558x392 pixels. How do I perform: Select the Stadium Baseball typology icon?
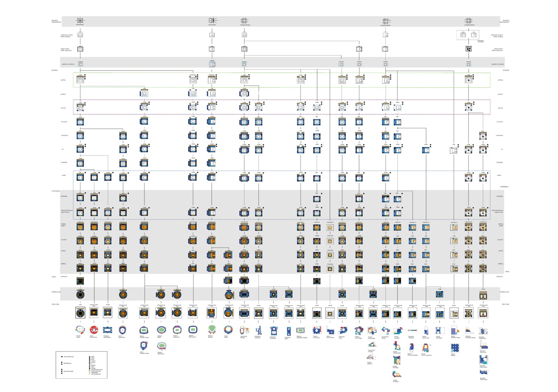coord(212,329)
